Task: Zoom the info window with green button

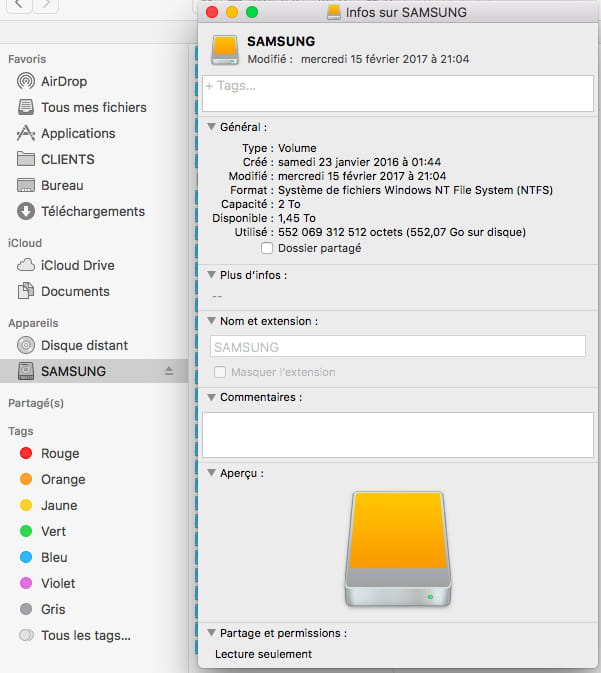Action: 252,12
